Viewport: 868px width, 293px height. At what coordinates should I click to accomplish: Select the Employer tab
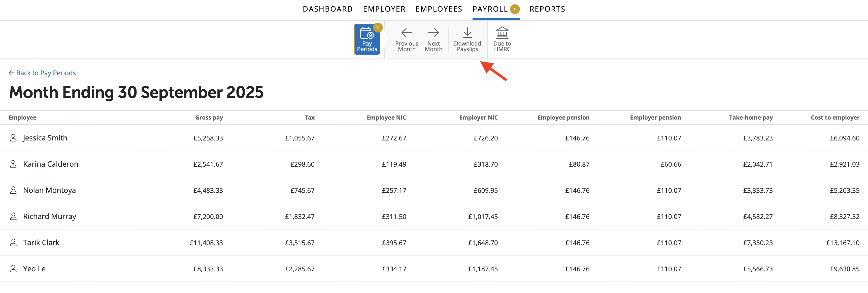pyautogui.click(x=384, y=9)
